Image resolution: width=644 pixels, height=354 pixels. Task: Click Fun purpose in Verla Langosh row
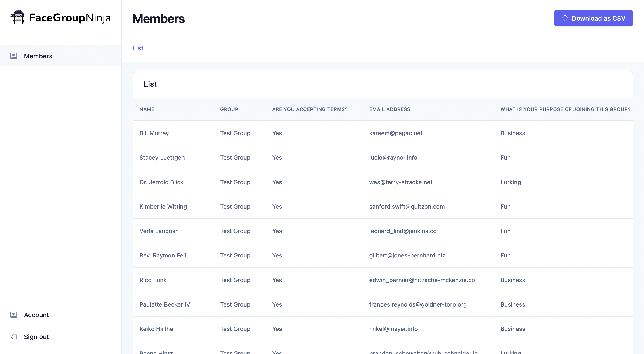505,231
